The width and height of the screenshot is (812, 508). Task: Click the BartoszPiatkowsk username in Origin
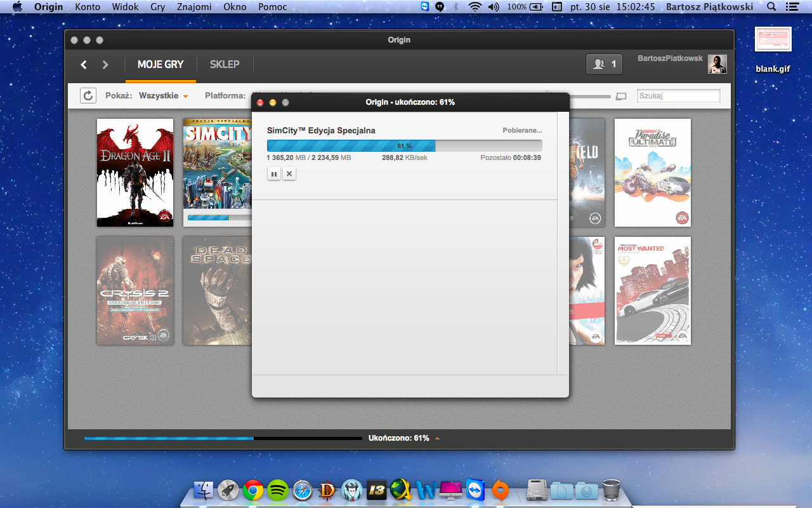click(670, 58)
